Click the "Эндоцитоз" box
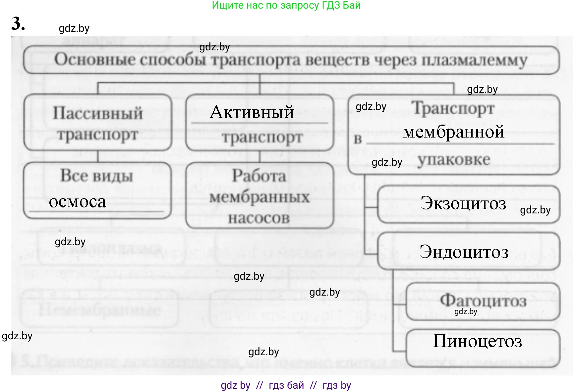The image size is (573, 392). [x=464, y=252]
